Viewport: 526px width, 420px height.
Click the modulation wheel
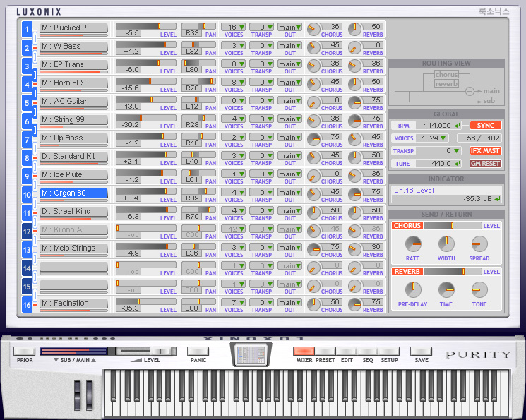coord(89,396)
